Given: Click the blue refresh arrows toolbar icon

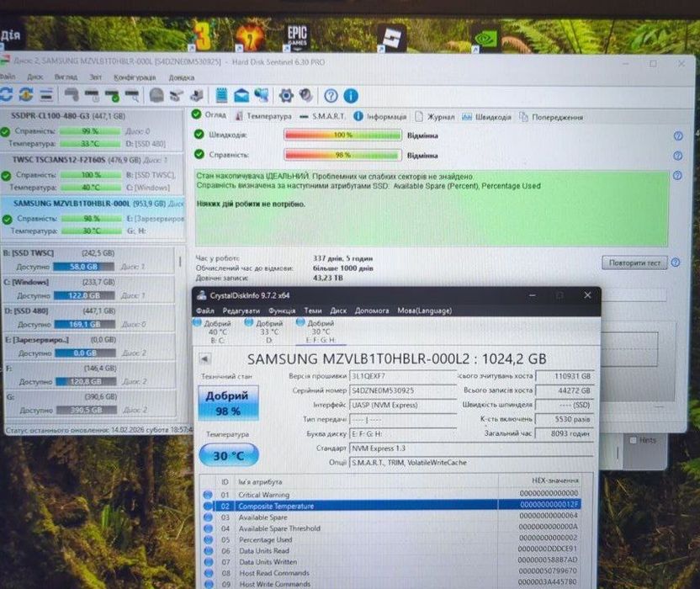Looking at the screenshot, I should (6, 94).
